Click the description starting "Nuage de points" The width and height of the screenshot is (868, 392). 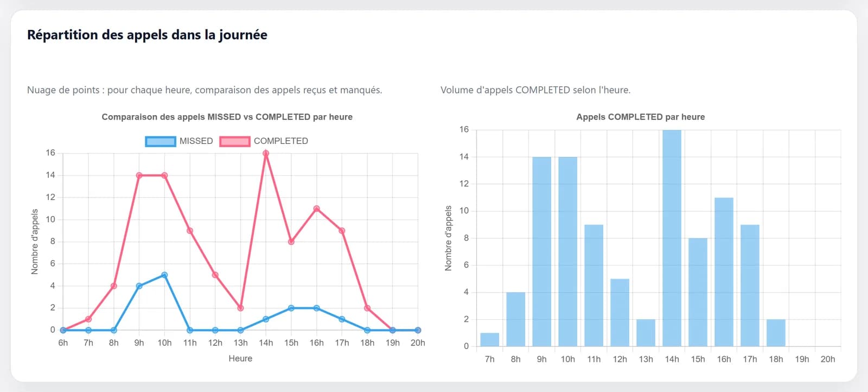coord(205,90)
